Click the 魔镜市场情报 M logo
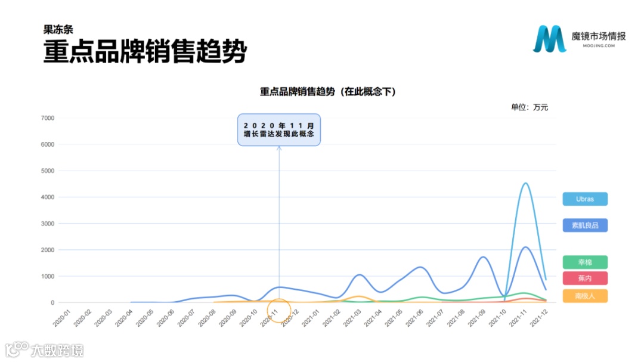The image size is (644, 362). point(550,39)
